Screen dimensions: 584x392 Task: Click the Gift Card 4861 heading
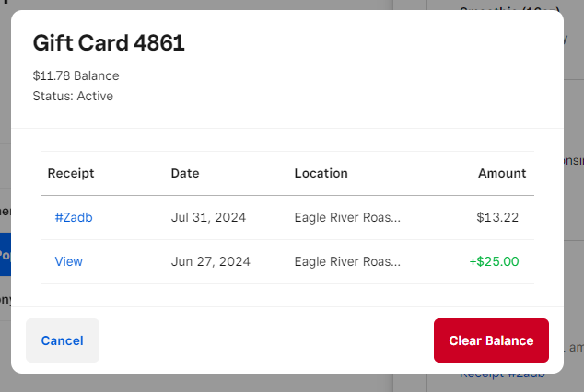pyautogui.click(x=109, y=42)
